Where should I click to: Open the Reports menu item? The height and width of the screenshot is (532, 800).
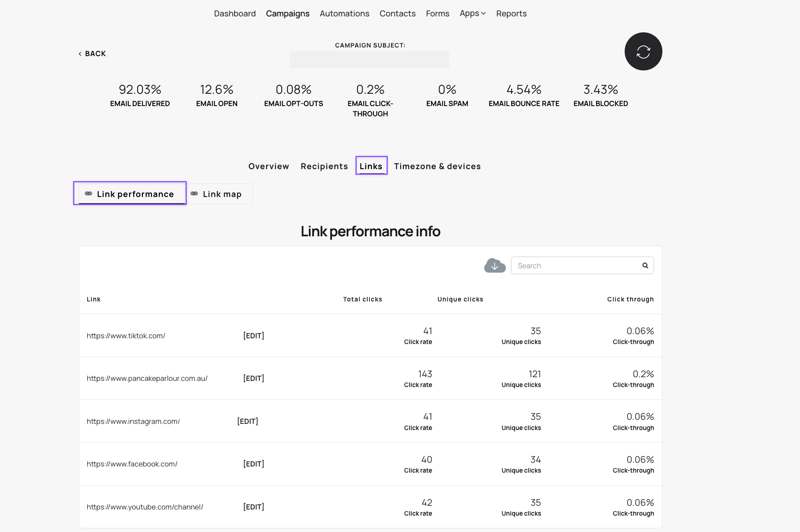tap(511, 14)
